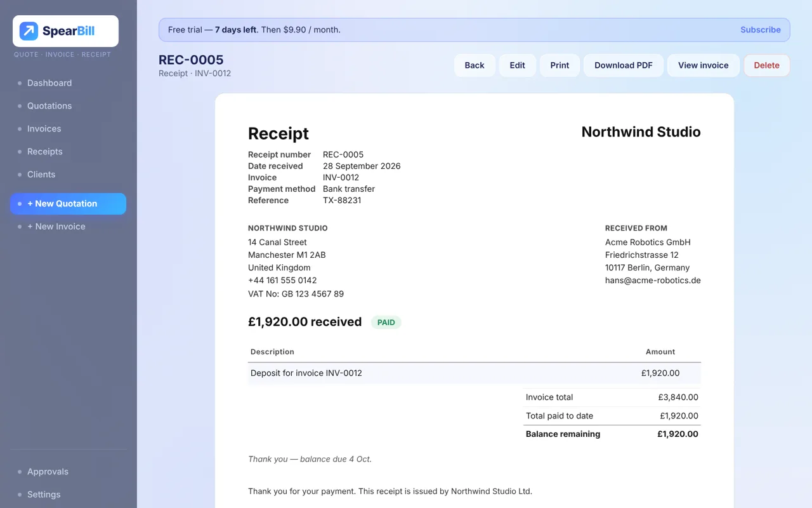Viewport: 812px width, 508px height.
Task: Start a new invoice from sidebar
Action: (68, 227)
